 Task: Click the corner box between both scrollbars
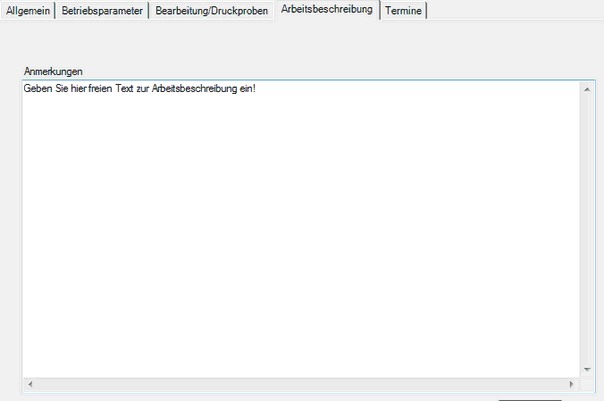(x=588, y=384)
